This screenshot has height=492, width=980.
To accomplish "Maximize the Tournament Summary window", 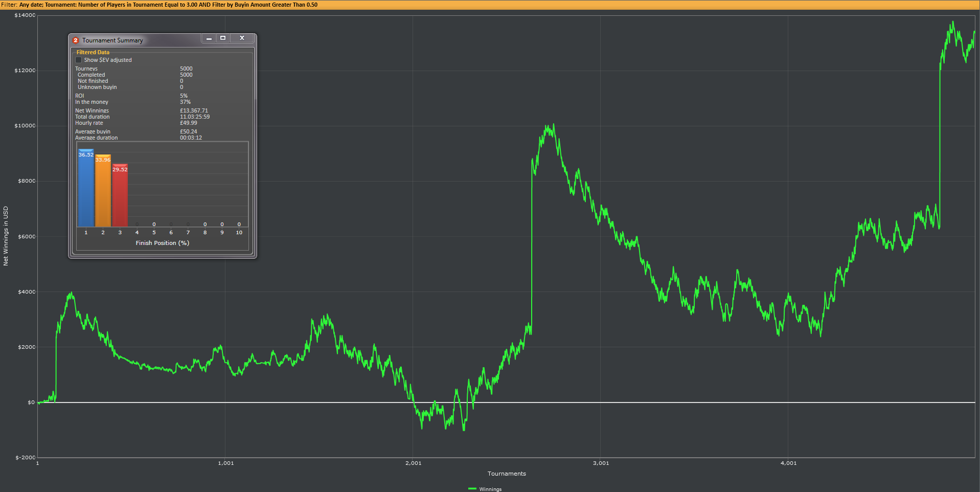I will 223,38.
